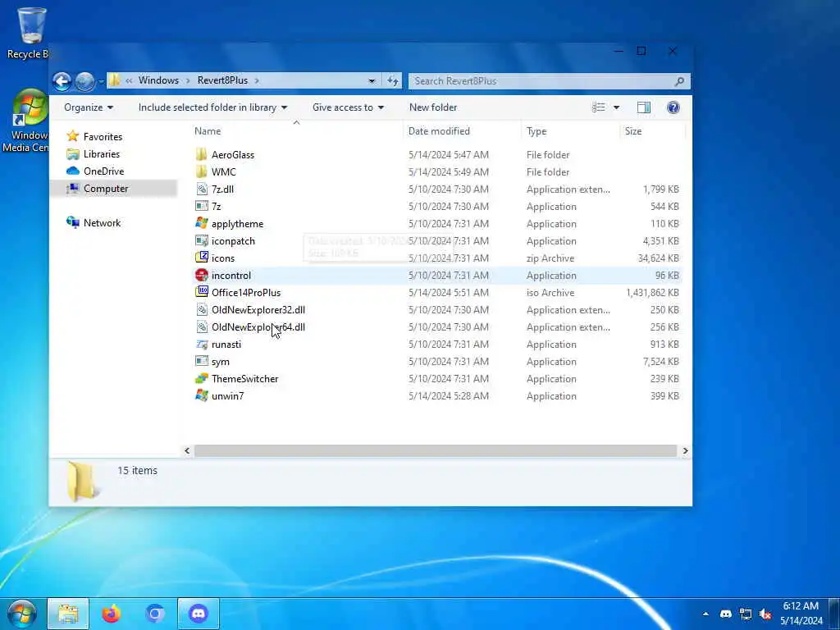The height and width of the screenshot is (630, 840).
Task: Click the horizontal scrollbar thumb
Action: pyautogui.click(x=436, y=451)
